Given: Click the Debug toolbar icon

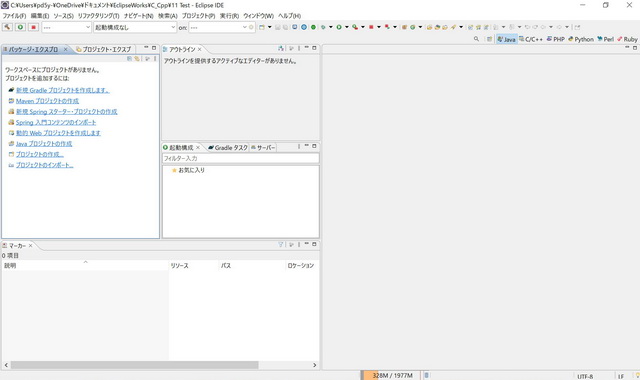Looking at the screenshot, I should click(x=323, y=27).
